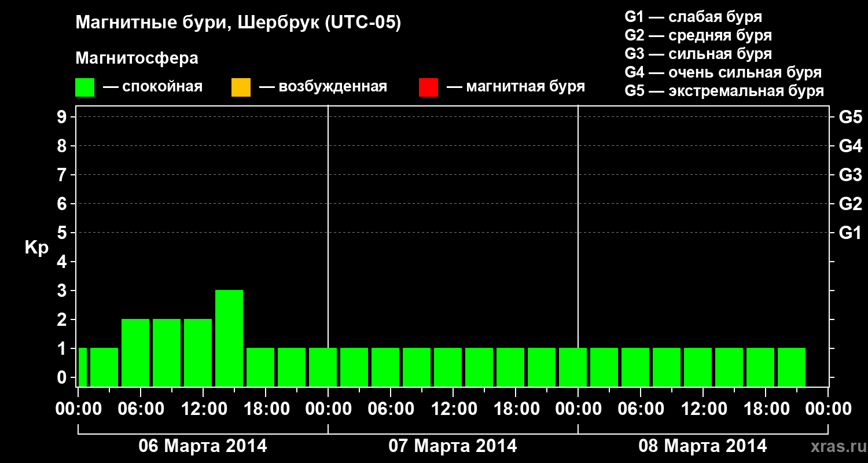Click the 18:00 time label above 08 Марта 2014
This screenshot has width=868, height=463.
pos(766,409)
